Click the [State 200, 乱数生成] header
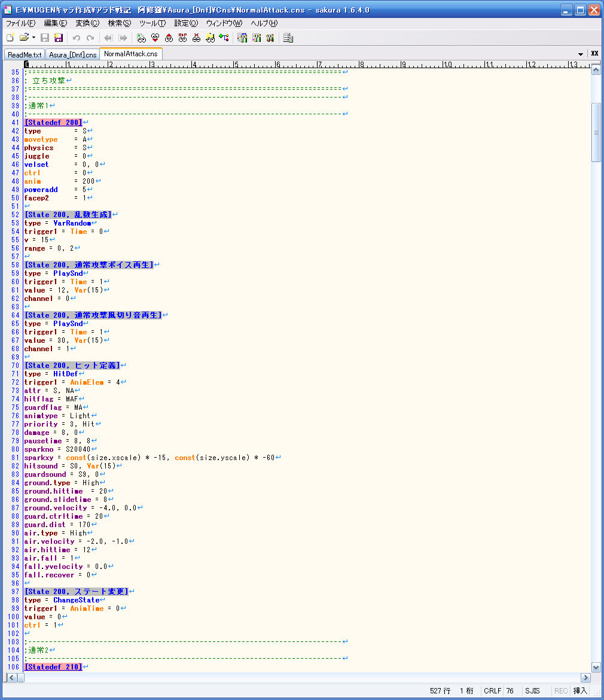The height and width of the screenshot is (700, 604). pyautogui.click(x=68, y=215)
